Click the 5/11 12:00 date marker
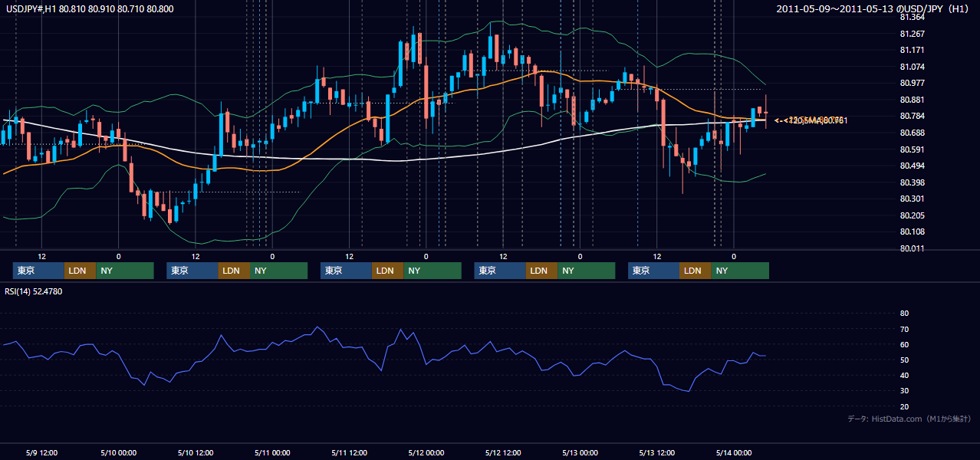This screenshot has height=460, width=980. click(x=349, y=452)
